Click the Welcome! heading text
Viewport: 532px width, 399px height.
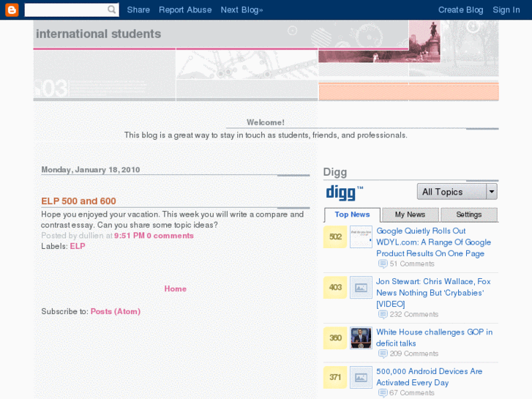pyautogui.click(x=266, y=122)
